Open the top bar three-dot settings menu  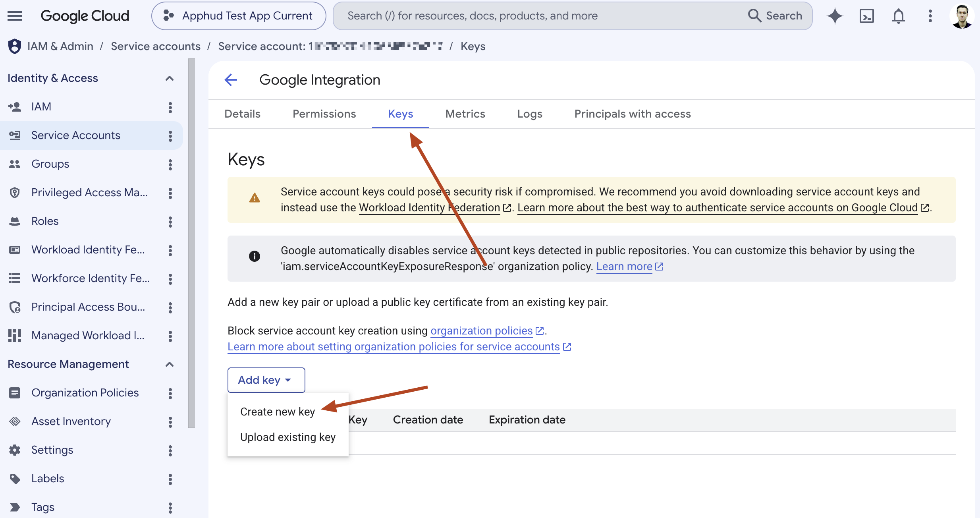930,16
